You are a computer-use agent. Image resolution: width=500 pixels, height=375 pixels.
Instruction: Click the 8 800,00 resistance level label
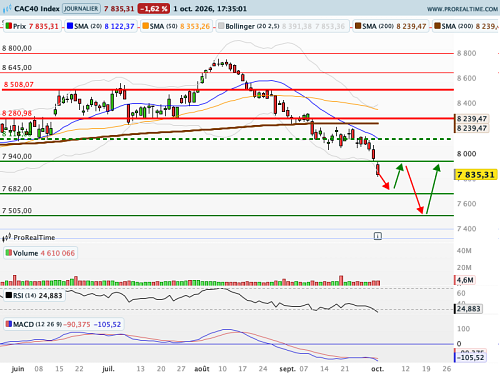pyautogui.click(x=17, y=48)
